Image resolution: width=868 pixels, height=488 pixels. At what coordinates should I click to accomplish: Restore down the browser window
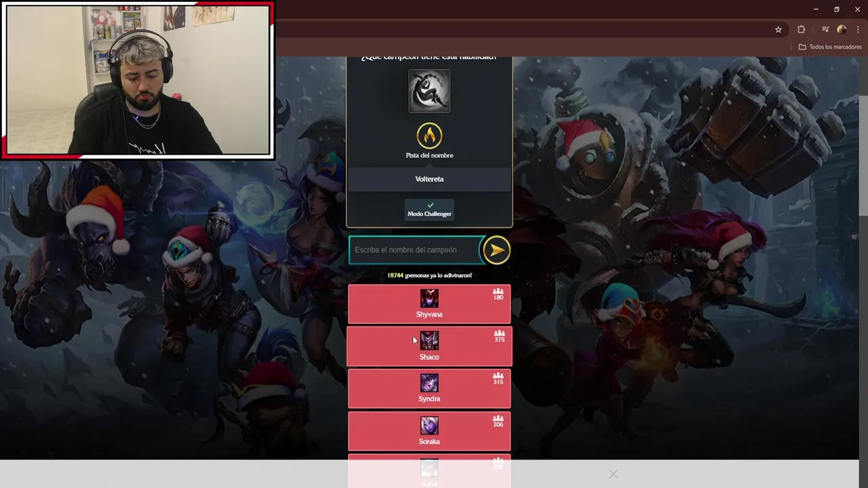pos(837,9)
